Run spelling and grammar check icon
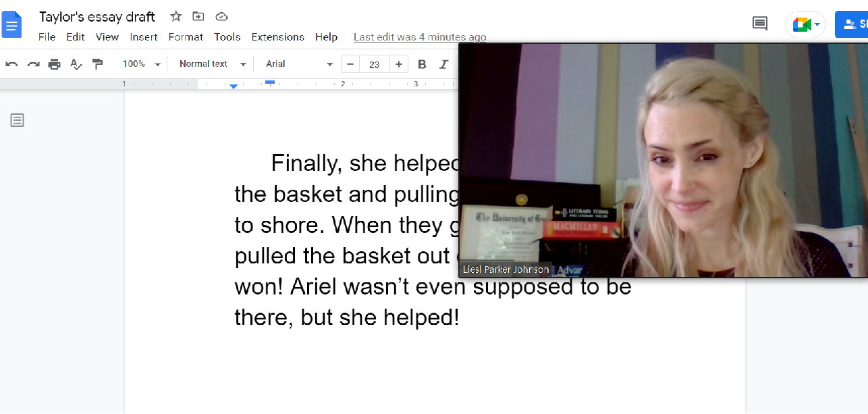The height and width of the screenshot is (414, 868). click(76, 64)
